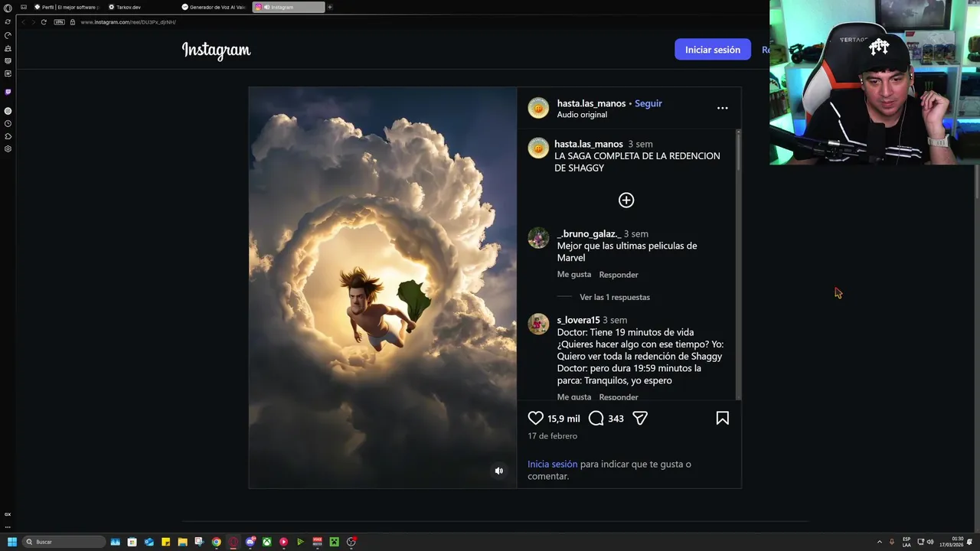Screen dimensions: 980x551
Task: Open File Explorer from taskbar
Action: (x=182, y=542)
